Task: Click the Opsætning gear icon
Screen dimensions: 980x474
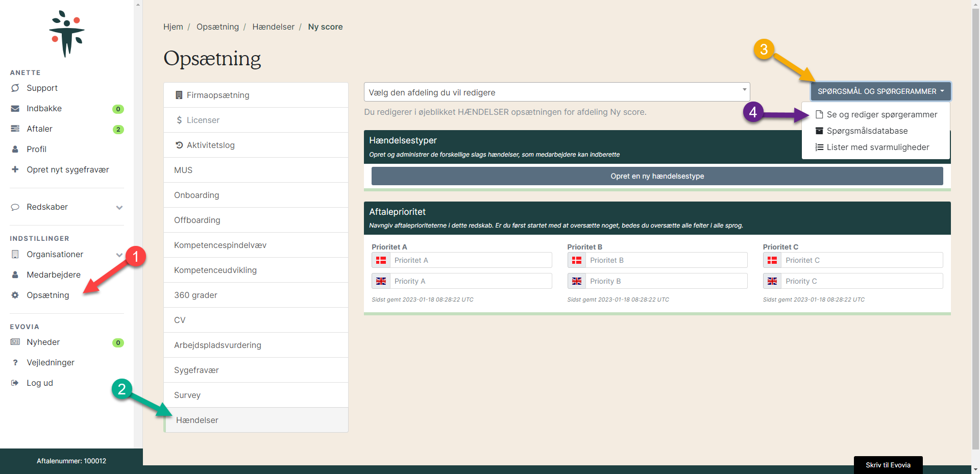Action: (15, 295)
